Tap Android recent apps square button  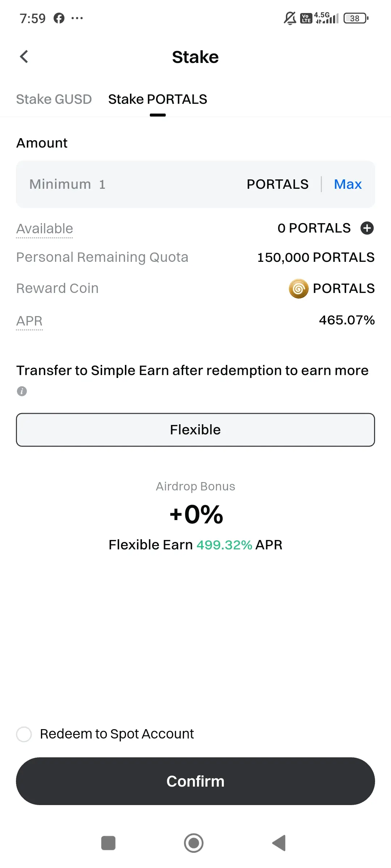(x=108, y=843)
